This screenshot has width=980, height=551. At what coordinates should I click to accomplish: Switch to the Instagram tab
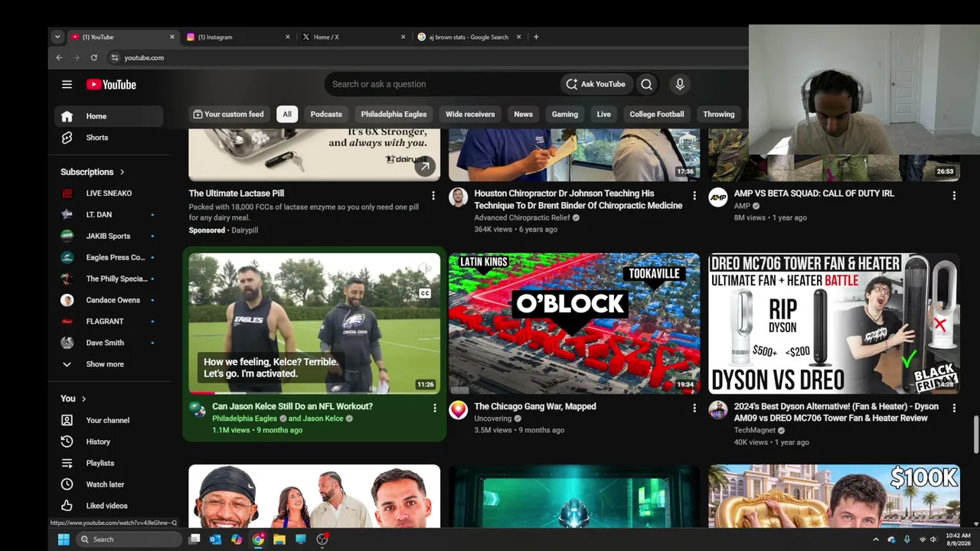[x=238, y=37]
